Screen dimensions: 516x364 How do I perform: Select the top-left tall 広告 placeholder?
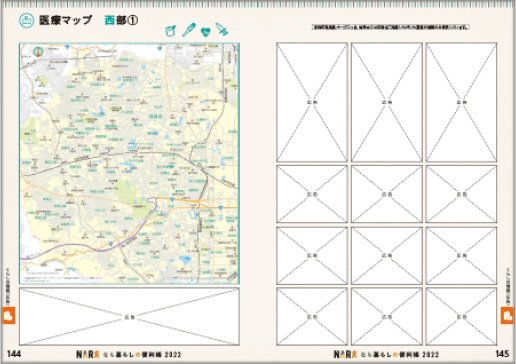click(x=312, y=102)
